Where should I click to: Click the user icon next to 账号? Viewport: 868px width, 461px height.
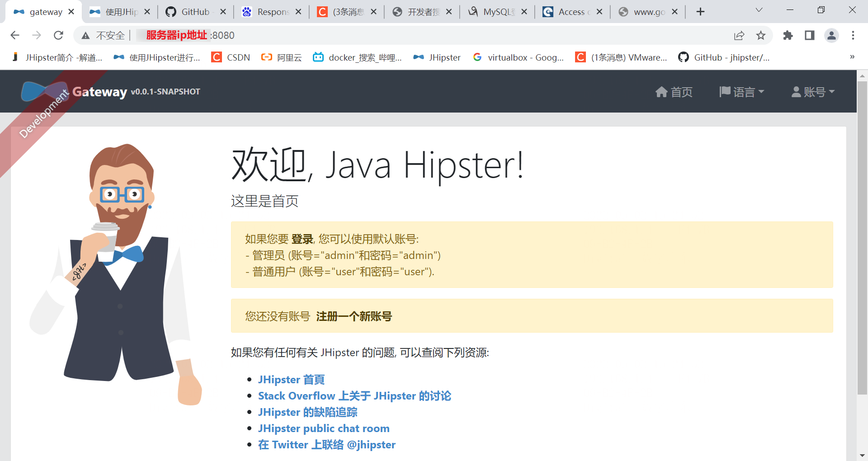tap(797, 92)
